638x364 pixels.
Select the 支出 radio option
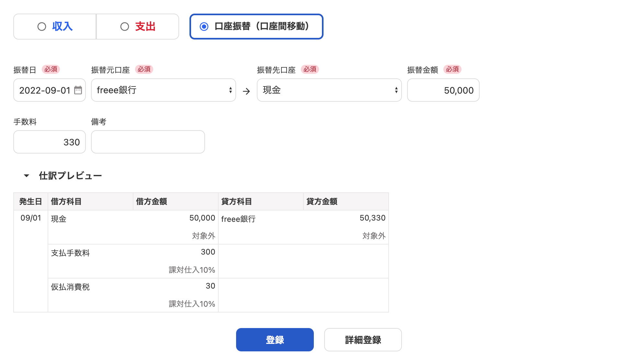tap(138, 27)
